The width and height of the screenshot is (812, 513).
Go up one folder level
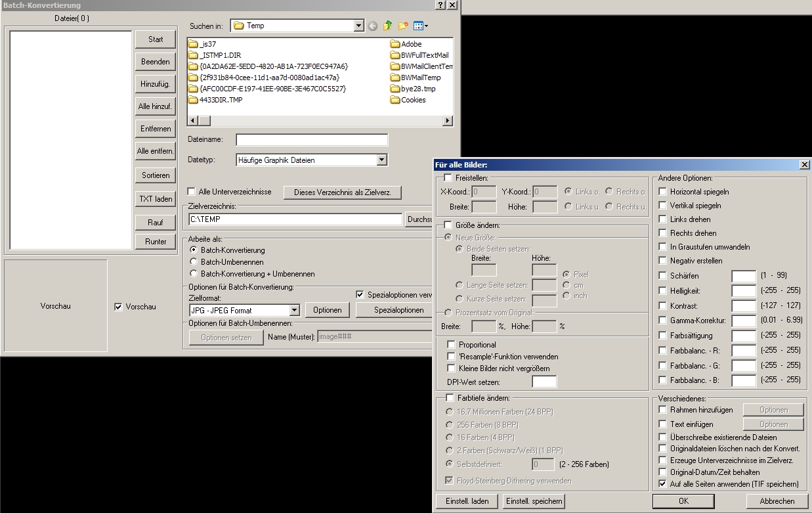click(388, 26)
